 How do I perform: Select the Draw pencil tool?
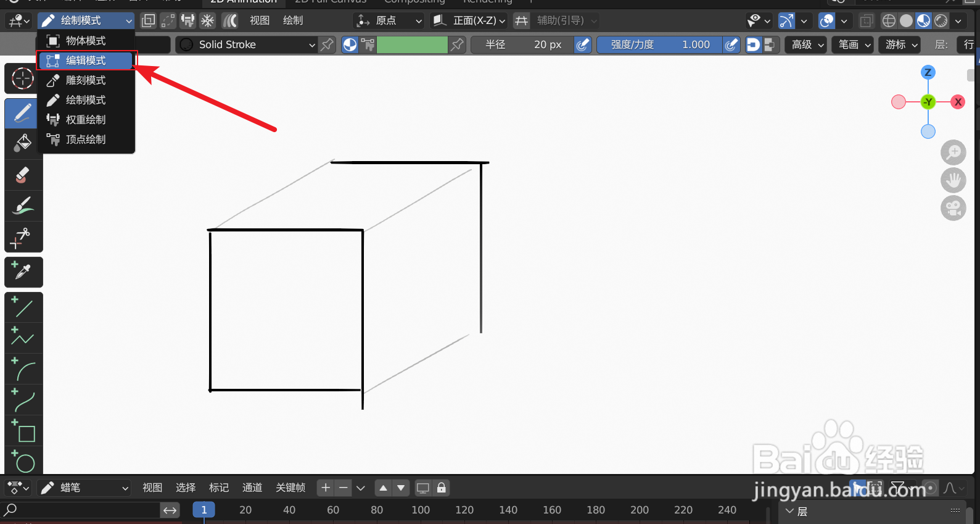23,114
